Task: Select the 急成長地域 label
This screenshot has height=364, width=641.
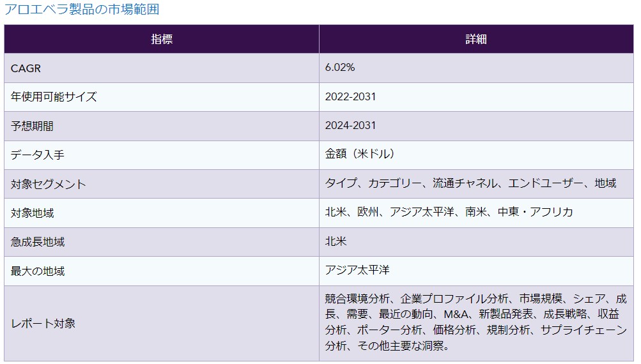Action: pos(37,242)
